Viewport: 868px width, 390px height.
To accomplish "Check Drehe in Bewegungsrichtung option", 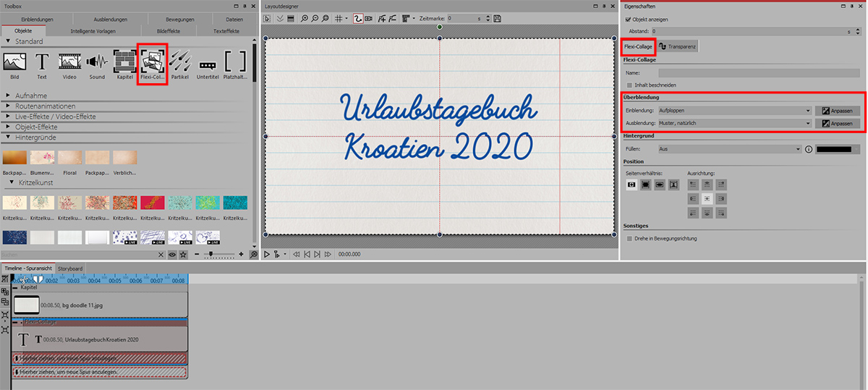I will tap(629, 238).
